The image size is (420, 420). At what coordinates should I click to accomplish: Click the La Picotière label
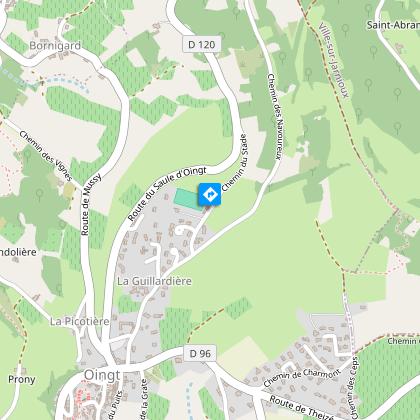pyautogui.click(x=80, y=321)
